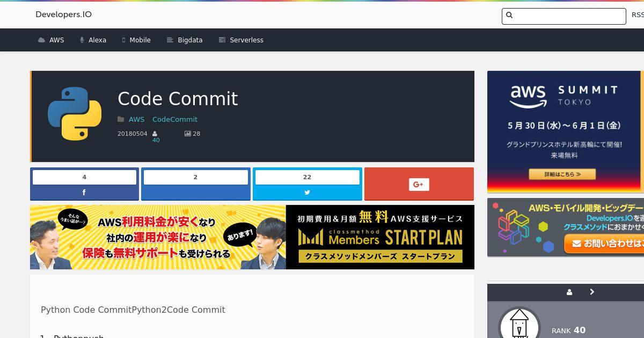Screen dimensions: 644x338
Task: Click the microphone icon beside Alexa
Action: coord(82,40)
